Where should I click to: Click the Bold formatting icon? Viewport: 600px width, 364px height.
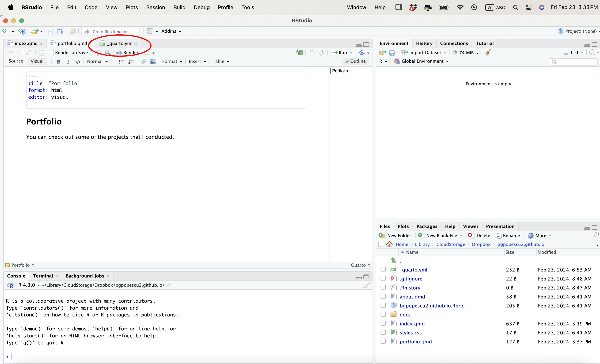[58, 62]
